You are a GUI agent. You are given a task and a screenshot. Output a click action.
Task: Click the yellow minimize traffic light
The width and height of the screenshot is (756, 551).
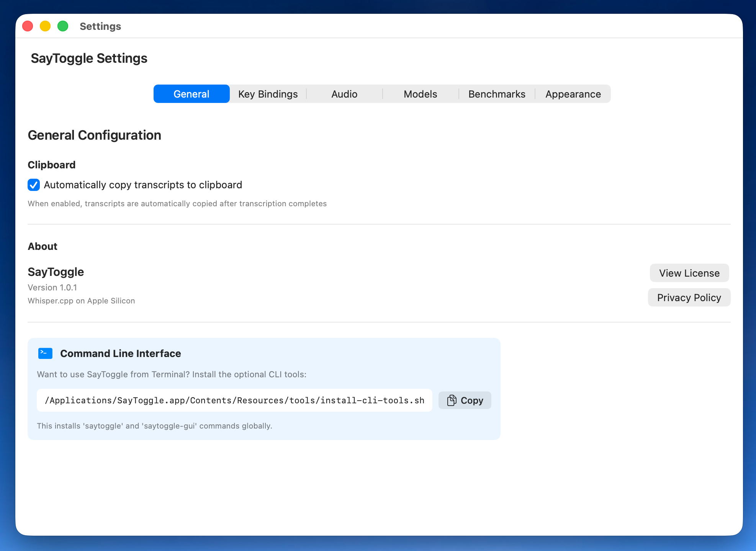pyautogui.click(x=45, y=26)
